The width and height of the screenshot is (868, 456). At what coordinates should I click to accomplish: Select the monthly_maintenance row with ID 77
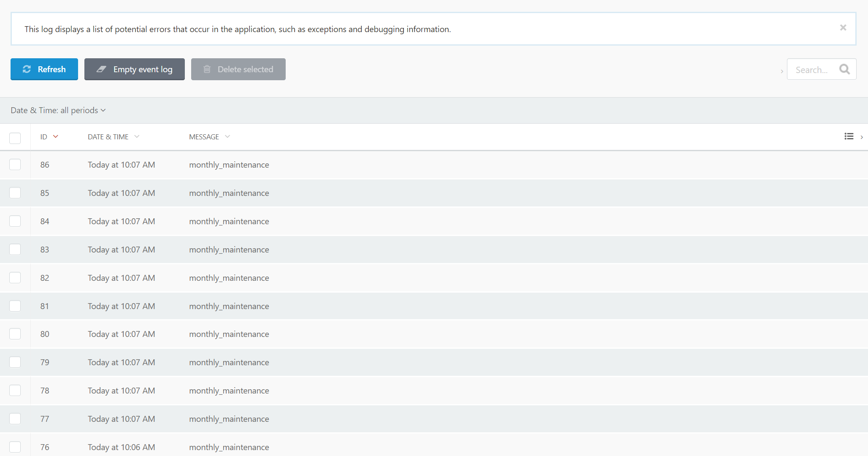(229, 418)
